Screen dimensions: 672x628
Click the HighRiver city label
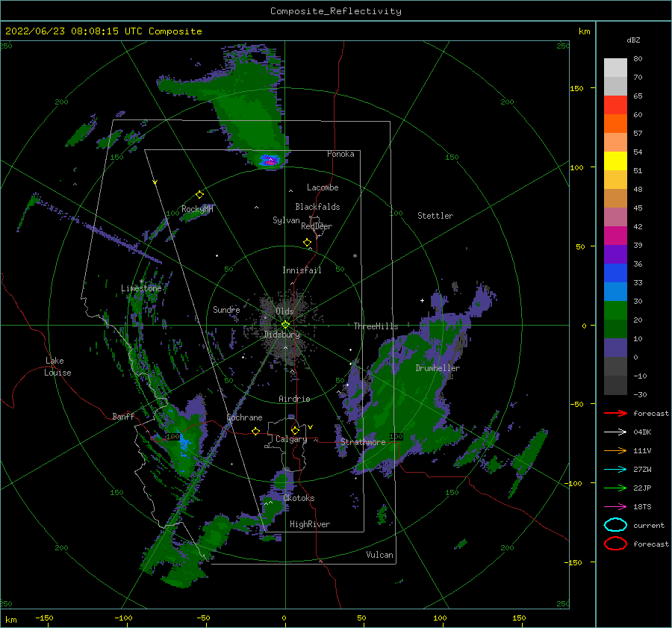tap(310, 524)
